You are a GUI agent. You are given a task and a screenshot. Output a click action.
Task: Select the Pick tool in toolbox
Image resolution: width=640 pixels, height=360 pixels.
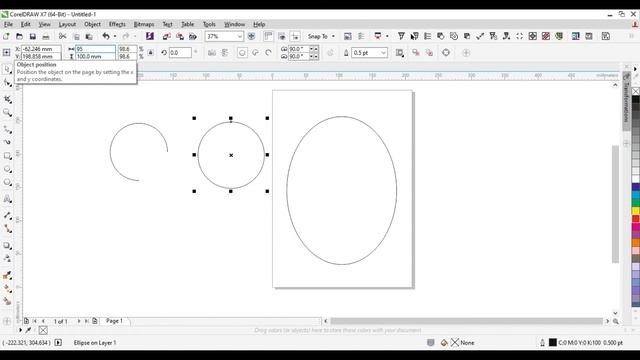click(x=7, y=69)
